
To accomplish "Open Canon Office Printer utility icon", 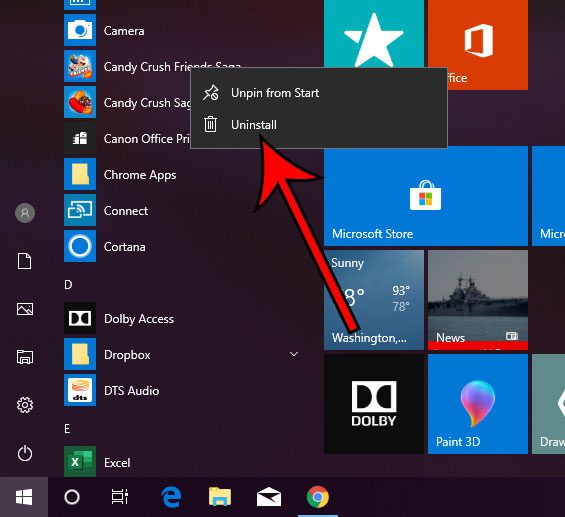I will pos(80,138).
